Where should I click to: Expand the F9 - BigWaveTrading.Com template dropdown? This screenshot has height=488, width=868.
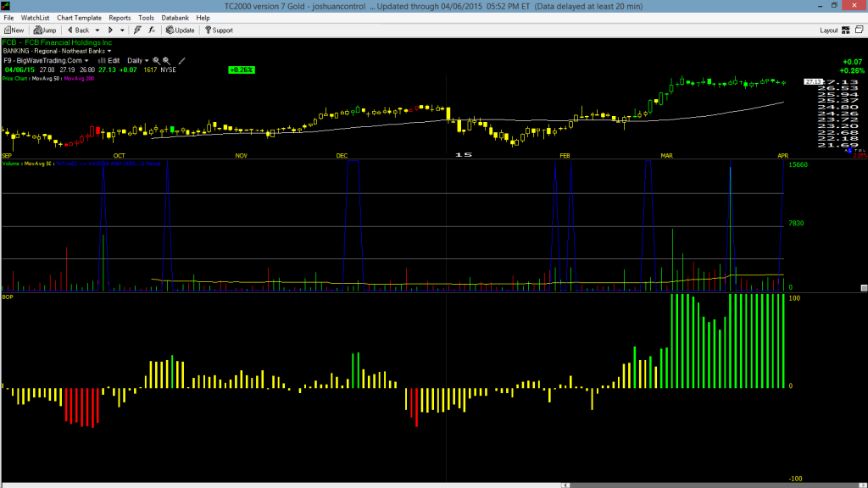86,61
